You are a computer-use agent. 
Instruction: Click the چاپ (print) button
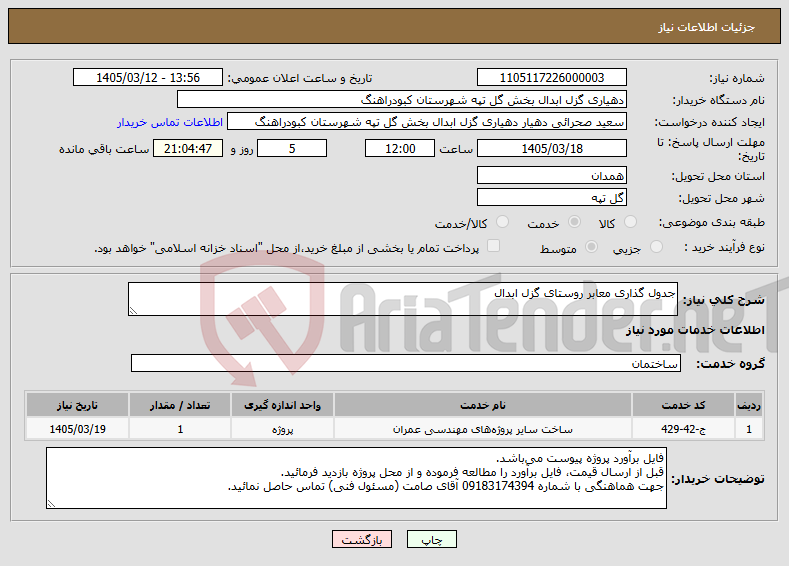coord(432,539)
